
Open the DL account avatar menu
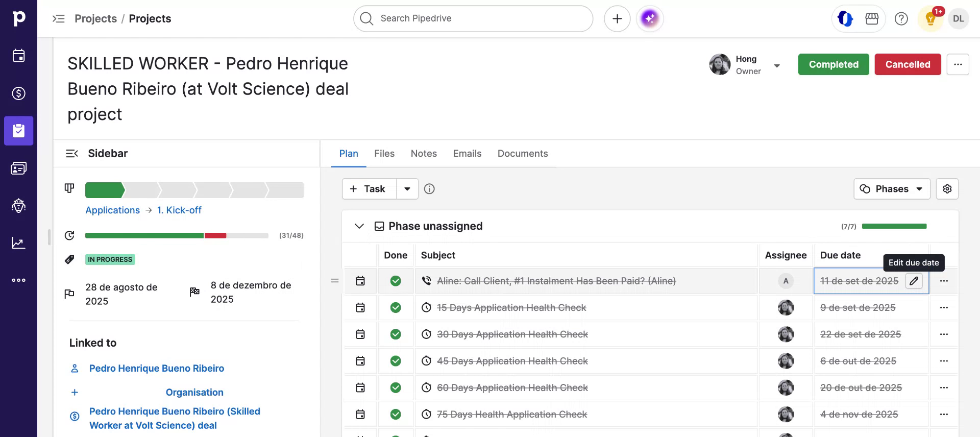tap(959, 19)
